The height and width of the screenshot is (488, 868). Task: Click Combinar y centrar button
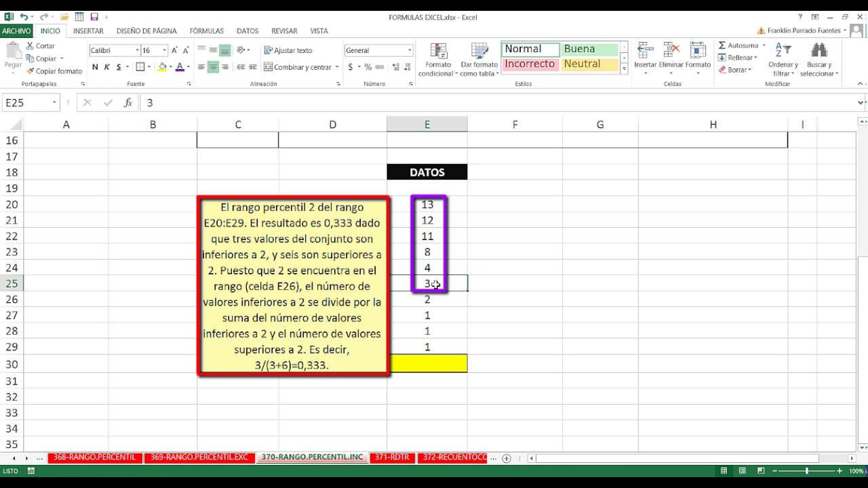(x=298, y=67)
